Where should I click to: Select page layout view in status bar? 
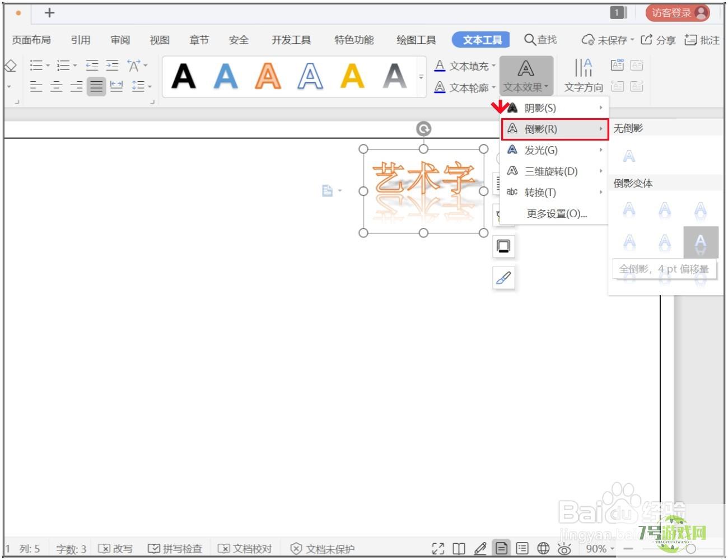click(x=502, y=549)
